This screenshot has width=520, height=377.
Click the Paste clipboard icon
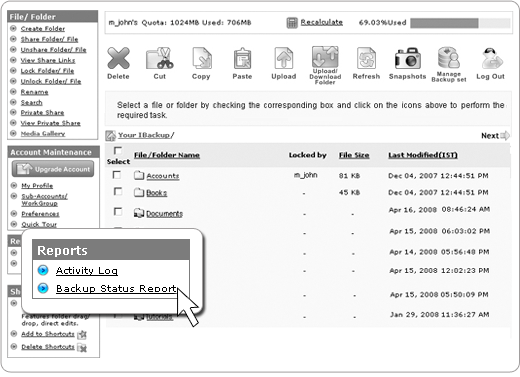click(x=242, y=58)
